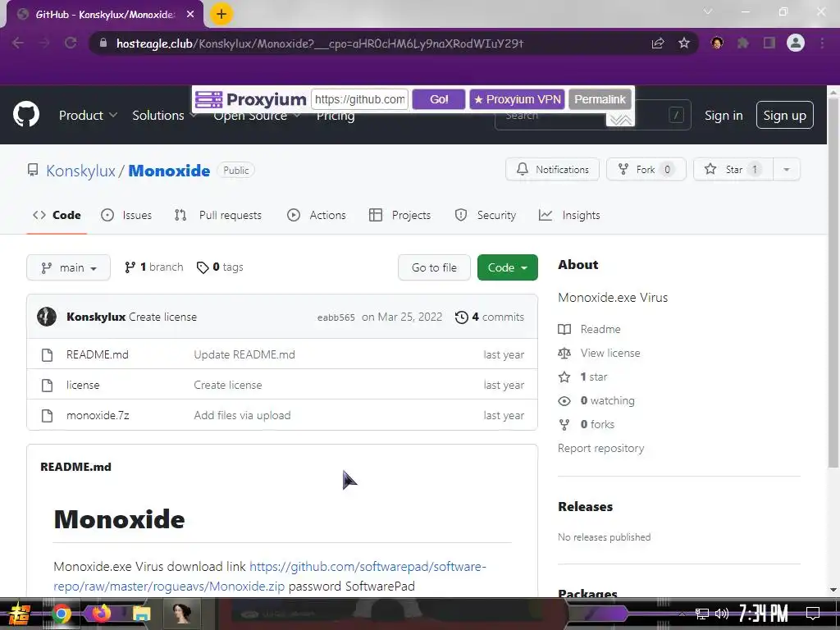Click the share page icon in address bar
This screenshot has width=840, height=630.
(658, 43)
